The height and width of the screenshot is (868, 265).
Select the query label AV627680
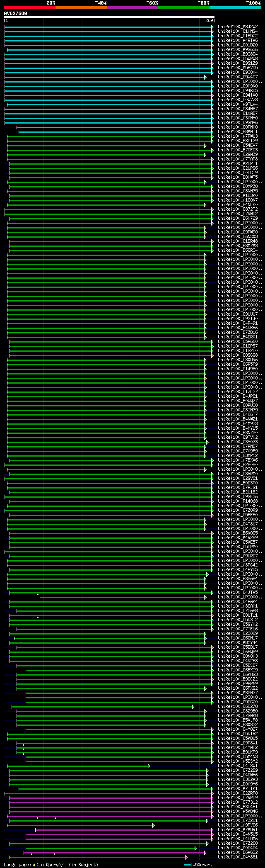16,13
